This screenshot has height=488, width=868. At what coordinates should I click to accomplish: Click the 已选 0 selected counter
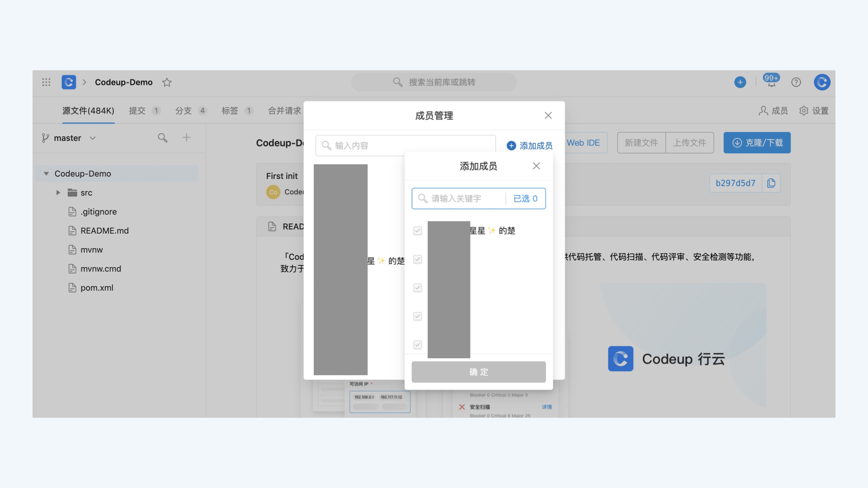pyautogui.click(x=525, y=198)
